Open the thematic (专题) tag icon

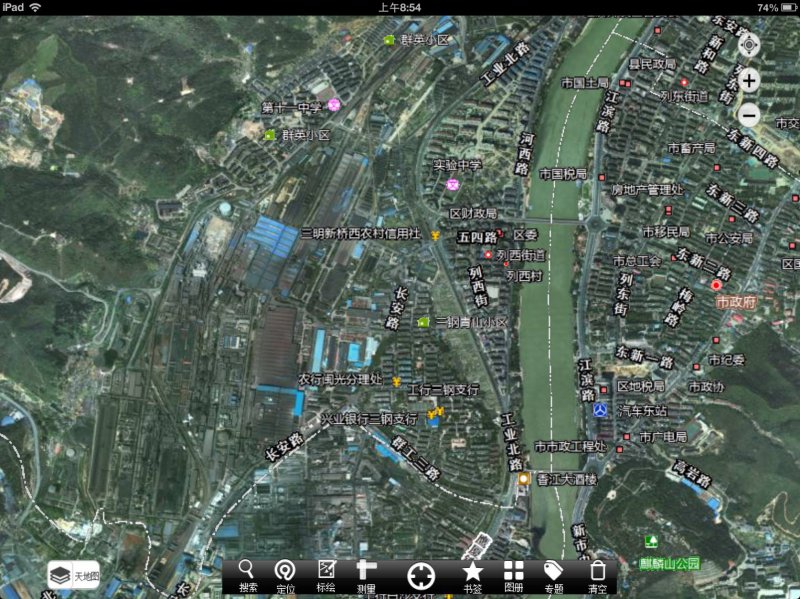553,575
